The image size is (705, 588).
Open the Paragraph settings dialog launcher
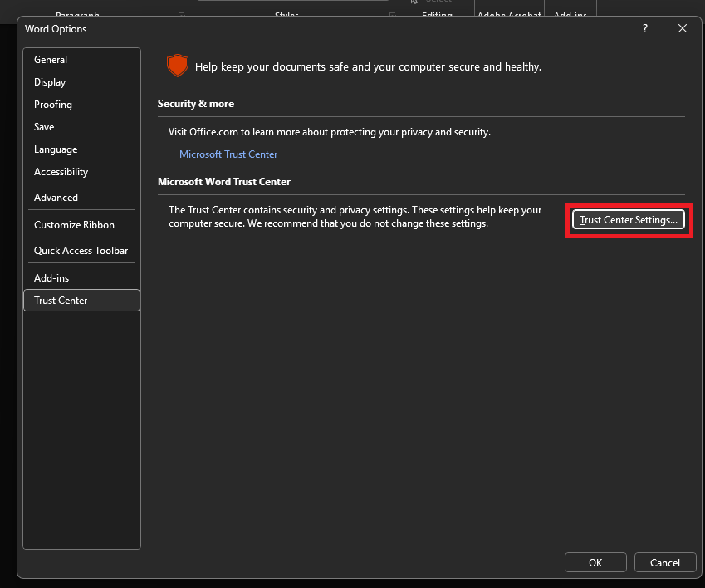[x=183, y=14]
